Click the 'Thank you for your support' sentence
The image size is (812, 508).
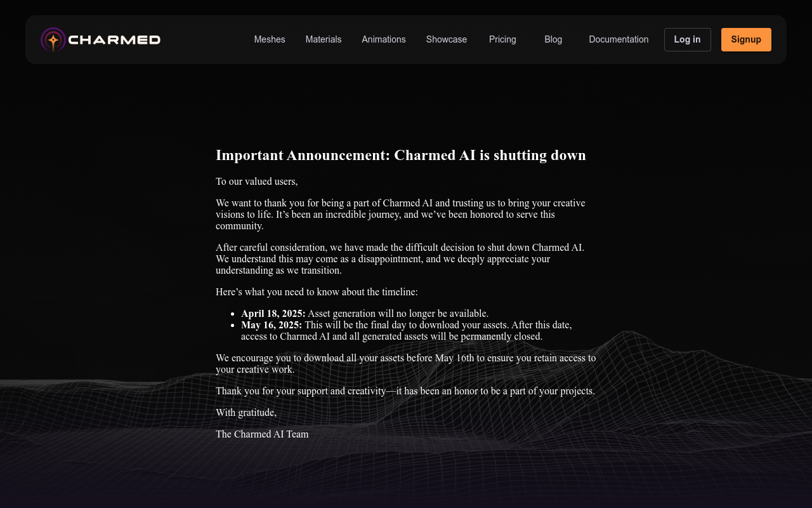[x=405, y=391]
